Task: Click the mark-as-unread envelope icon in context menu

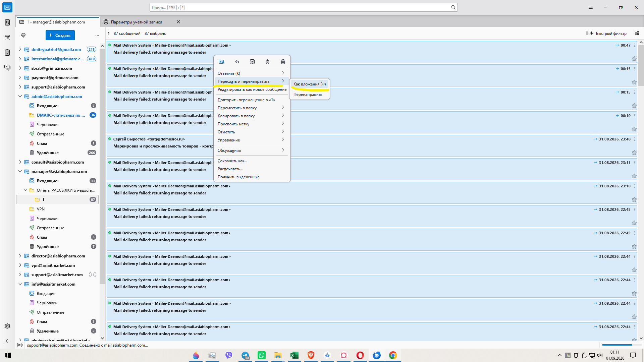Action: [221, 62]
